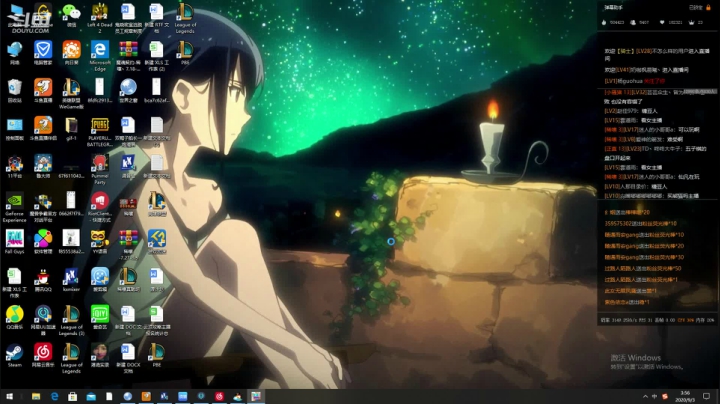Open Edge browser from taskbar

[x=54, y=396]
